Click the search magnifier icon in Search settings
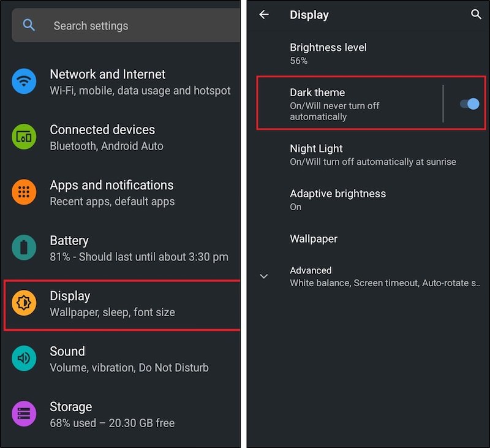Screen dimensions: 490x448 pos(29,25)
